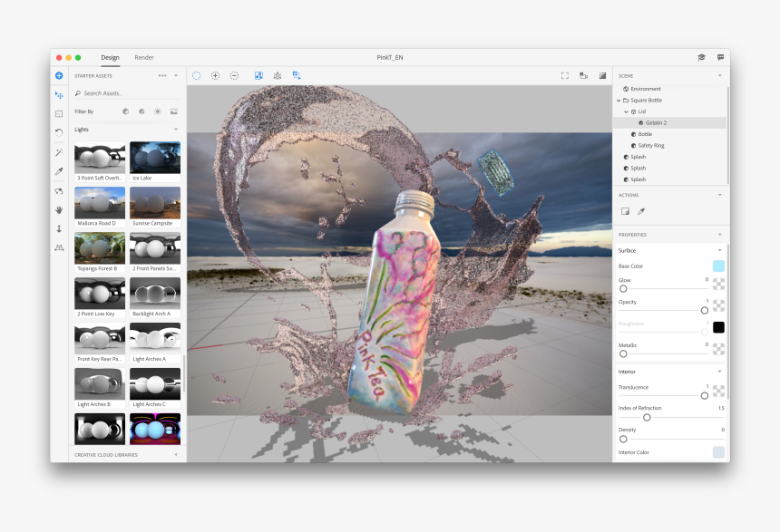Screen dimensions: 780x532
Task: Click the frame all fullscreen icon
Action: click(565, 75)
